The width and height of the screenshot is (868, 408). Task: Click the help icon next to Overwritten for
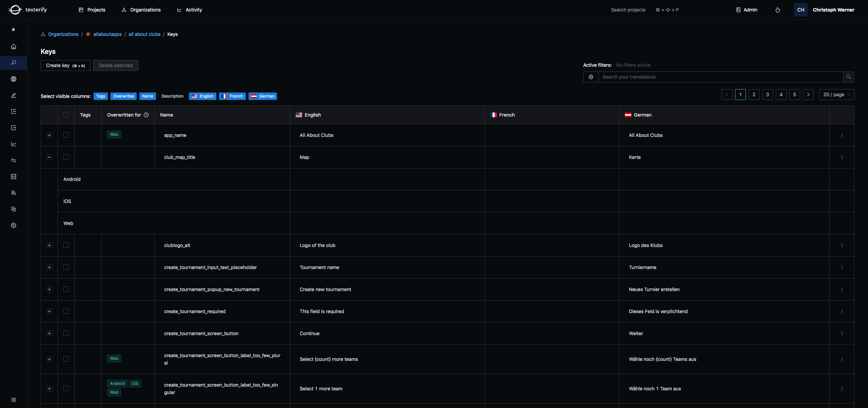(146, 115)
